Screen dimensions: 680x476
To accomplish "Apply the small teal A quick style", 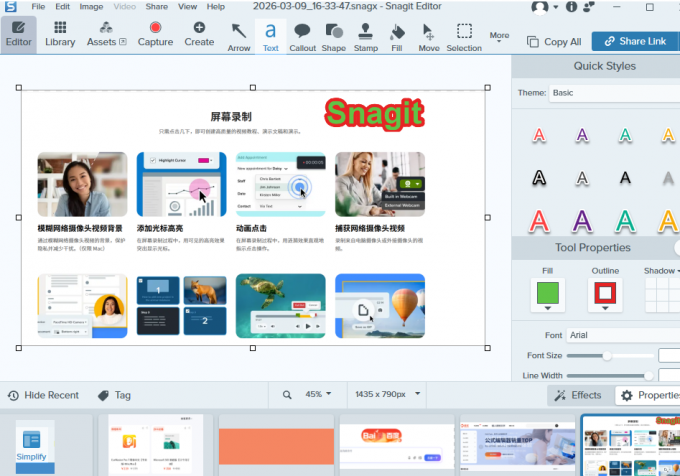I will tap(625, 135).
